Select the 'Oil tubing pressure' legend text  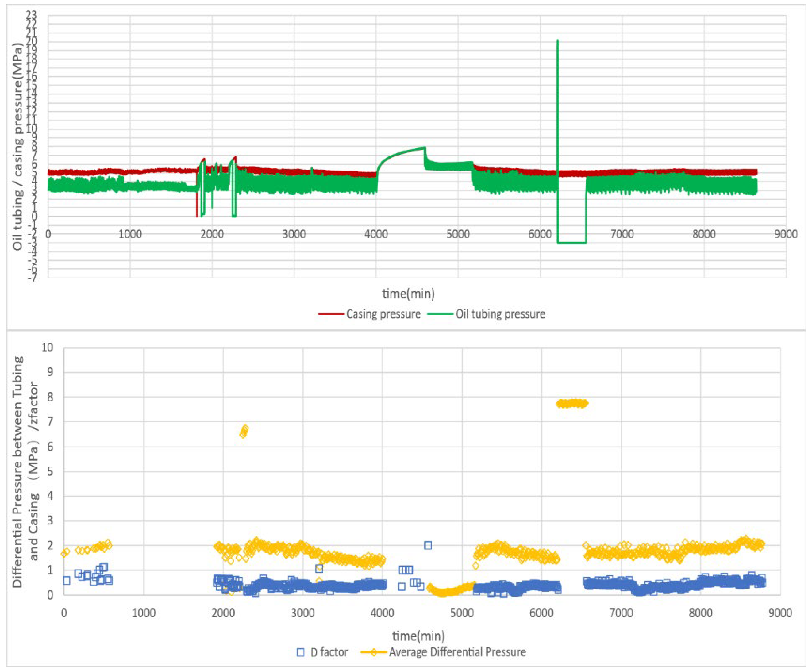(x=500, y=314)
